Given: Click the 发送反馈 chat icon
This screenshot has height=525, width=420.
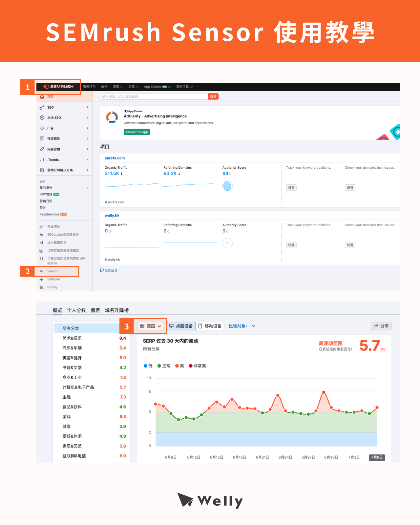Looking at the screenshot, I should click(x=102, y=270).
